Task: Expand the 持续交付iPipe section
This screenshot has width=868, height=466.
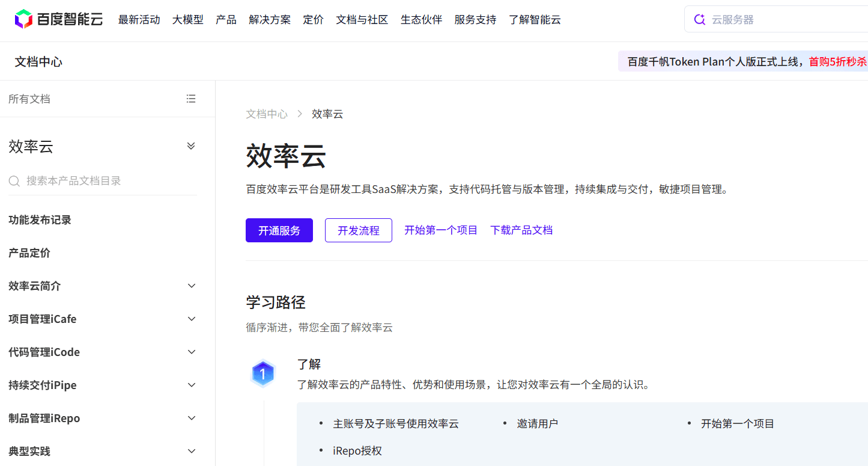Action: pyautogui.click(x=192, y=385)
